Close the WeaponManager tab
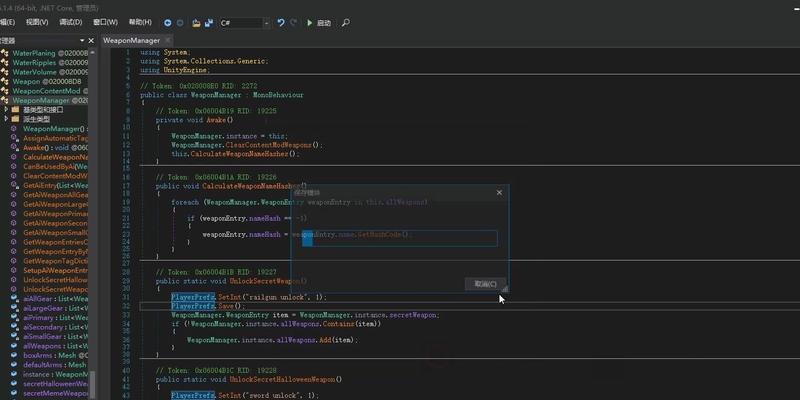The width and height of the screenshot is (800, 400). pyautogui.click(x=167, y=40)
